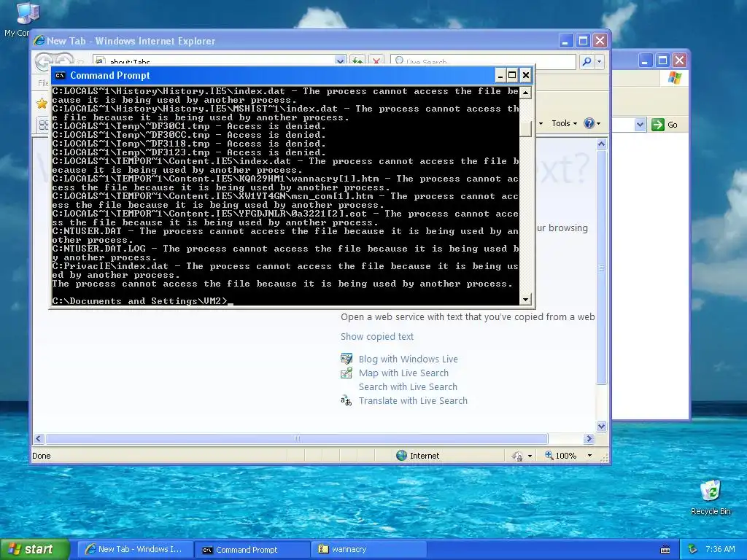Click into the Live Search input field
Viewport: 747px width, 560px height.
[483, 61]
